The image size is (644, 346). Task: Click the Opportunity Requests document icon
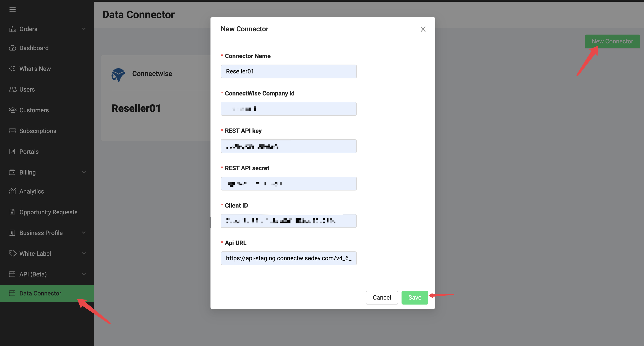(x=13, y=212)
